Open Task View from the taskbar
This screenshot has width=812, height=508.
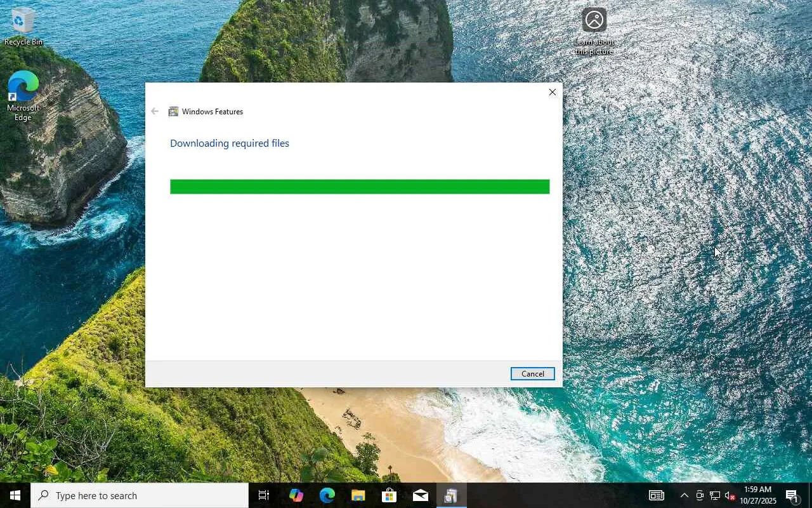click(x=264, y=495)
